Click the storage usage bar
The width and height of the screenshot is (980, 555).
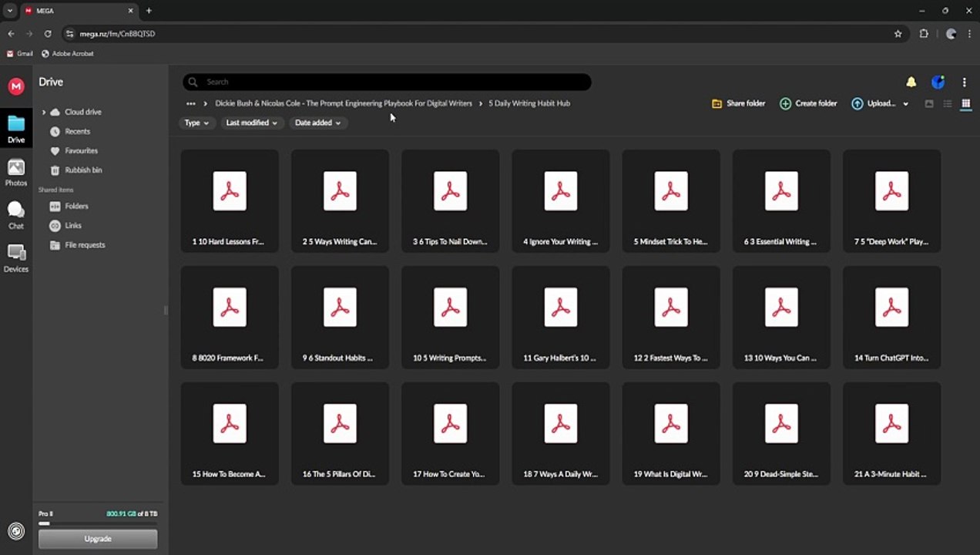pyautogui.click(x=98, y=523)
